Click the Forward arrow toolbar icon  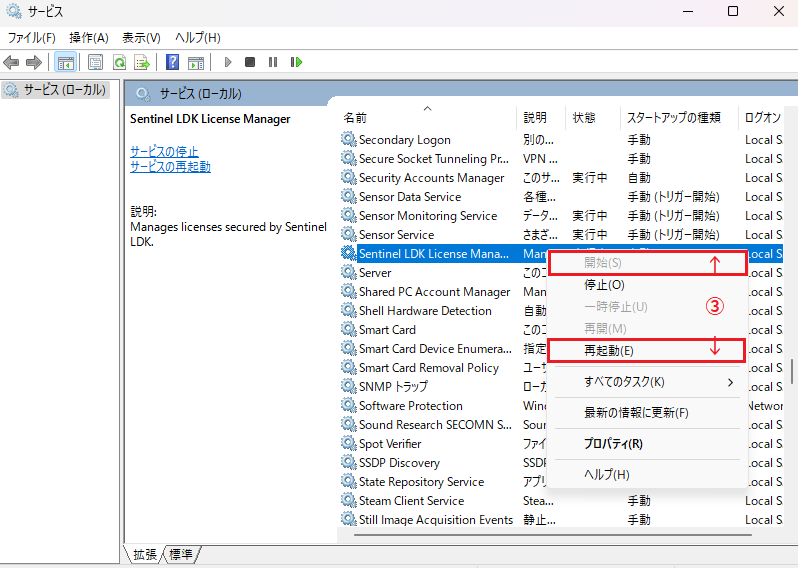(33, 62)
